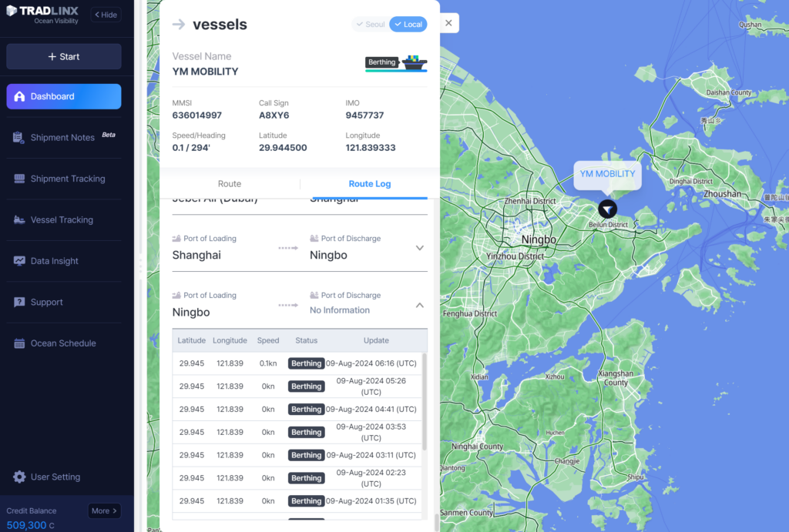
Task: Switch to the Route Log tab
Action: click(x=370, y=184)
